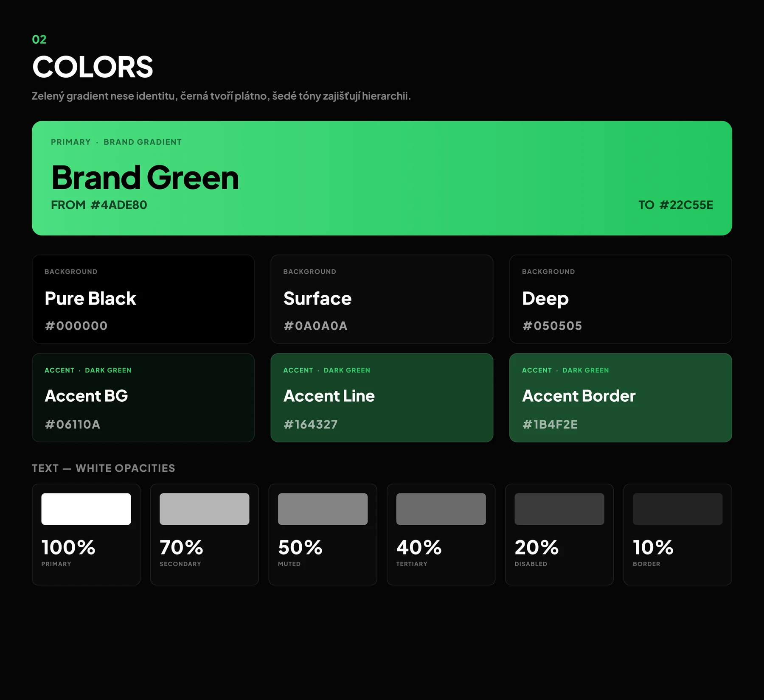
Task: Click the 'FROM #4ADE80' gradient label
Action: [99, 205]
